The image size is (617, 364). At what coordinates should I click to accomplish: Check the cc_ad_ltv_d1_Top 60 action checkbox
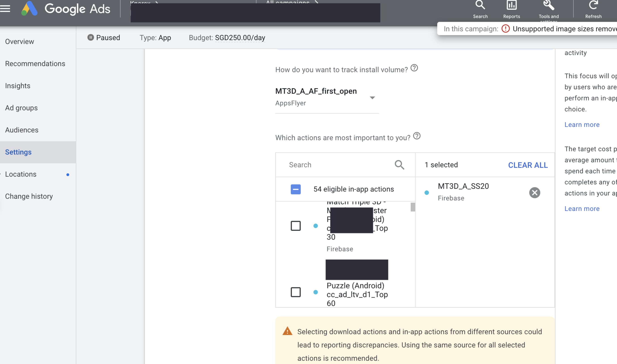[x=296, y=292]
